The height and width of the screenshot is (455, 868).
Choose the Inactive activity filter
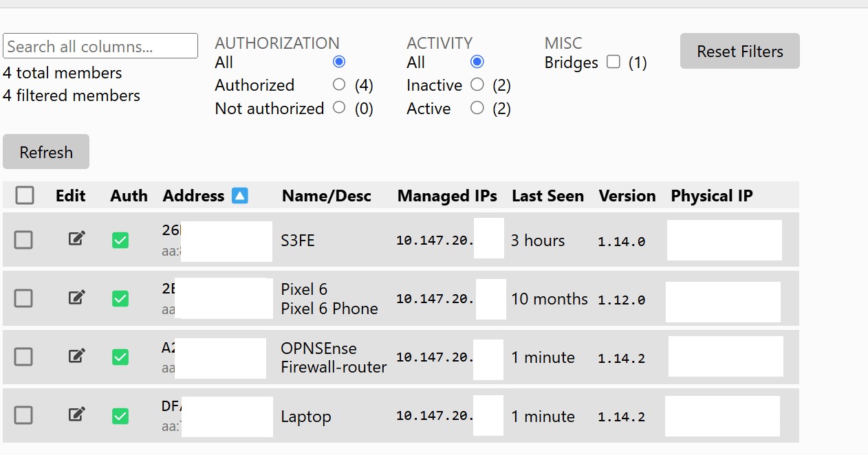pos(477,85)
